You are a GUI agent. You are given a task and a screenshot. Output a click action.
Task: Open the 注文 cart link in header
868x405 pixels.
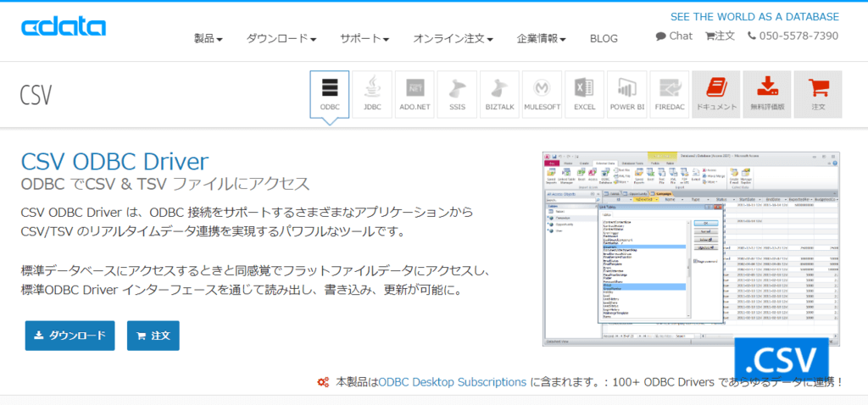[x=721, y=36]
